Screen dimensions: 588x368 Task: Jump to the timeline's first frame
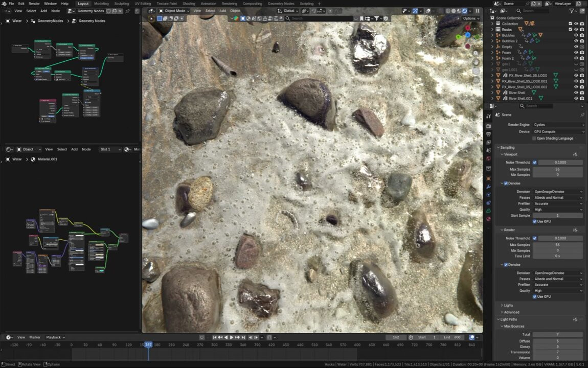point(215,337)
